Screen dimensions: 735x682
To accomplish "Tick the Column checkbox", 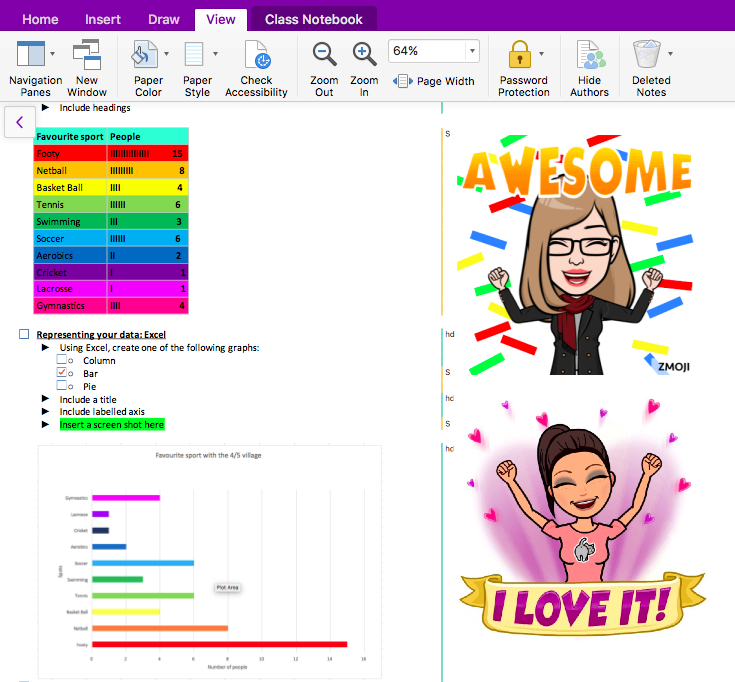I will pos(61,359).
